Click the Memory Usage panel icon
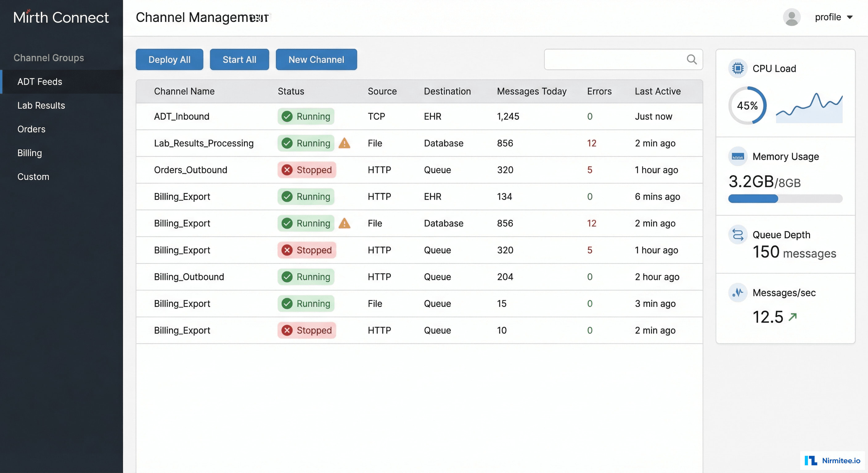Image resolution: width=868 pixels, height=473 pixels. coord(738,156)
